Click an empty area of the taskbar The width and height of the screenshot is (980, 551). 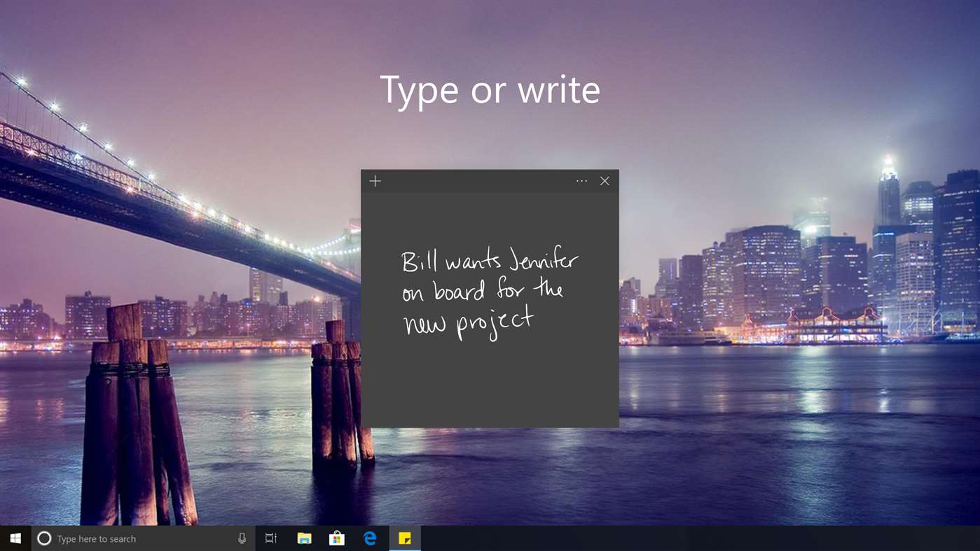click(701, 538)
